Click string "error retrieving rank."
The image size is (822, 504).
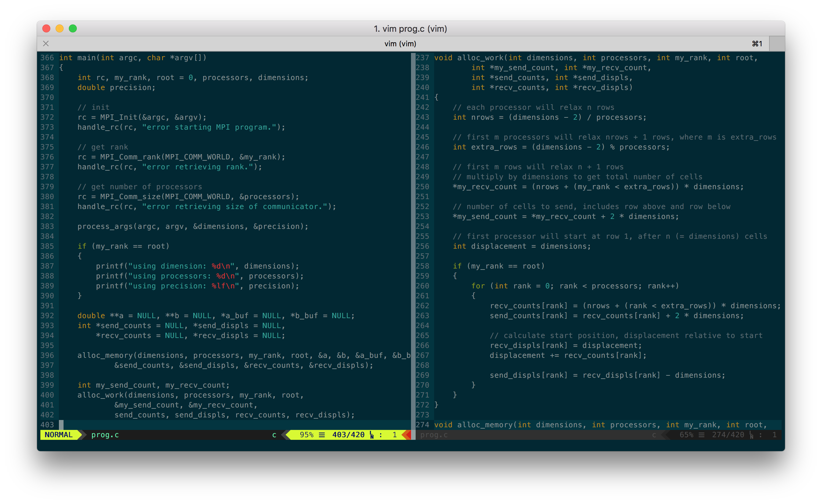pos(198,167)
